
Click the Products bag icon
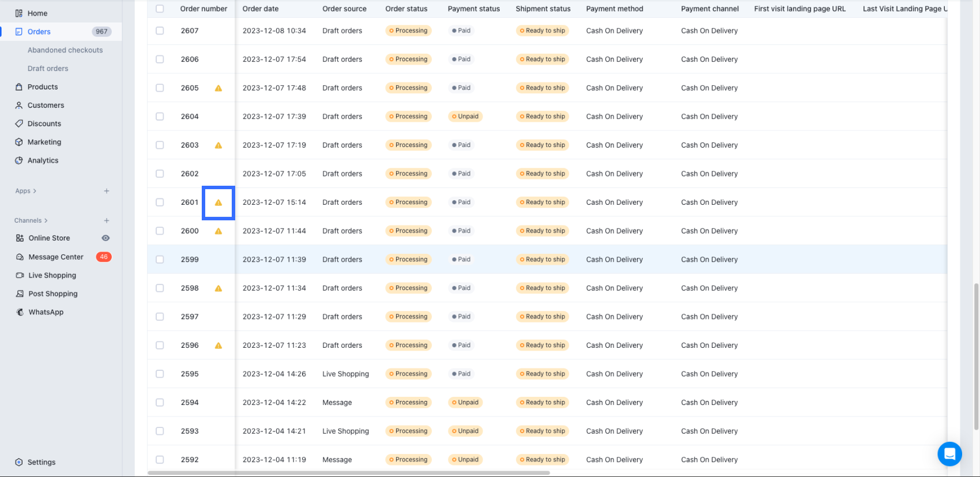pos(19,87)
